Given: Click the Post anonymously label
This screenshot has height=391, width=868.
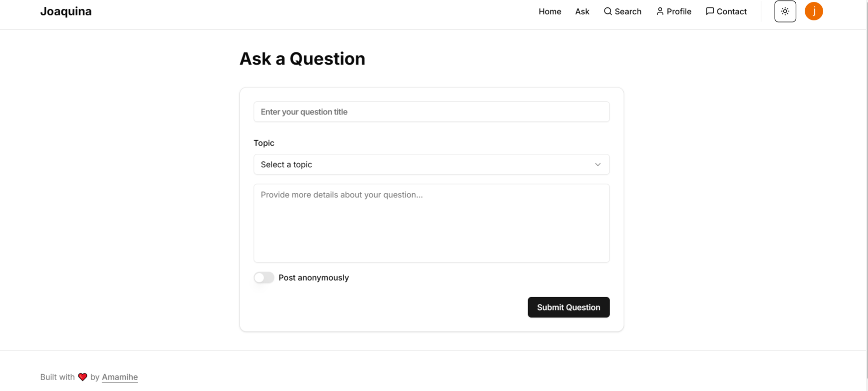Looking at the screenshot, I should click(313, 277).
